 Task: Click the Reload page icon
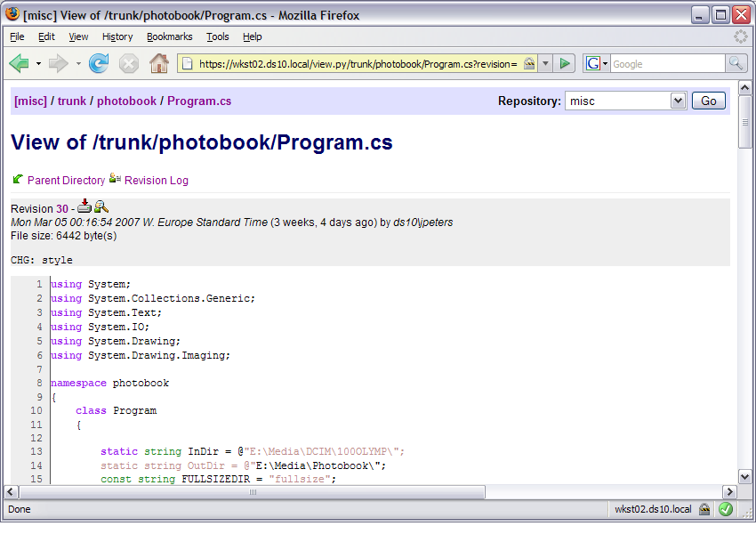pyautogui.click(x=99, y=64)
